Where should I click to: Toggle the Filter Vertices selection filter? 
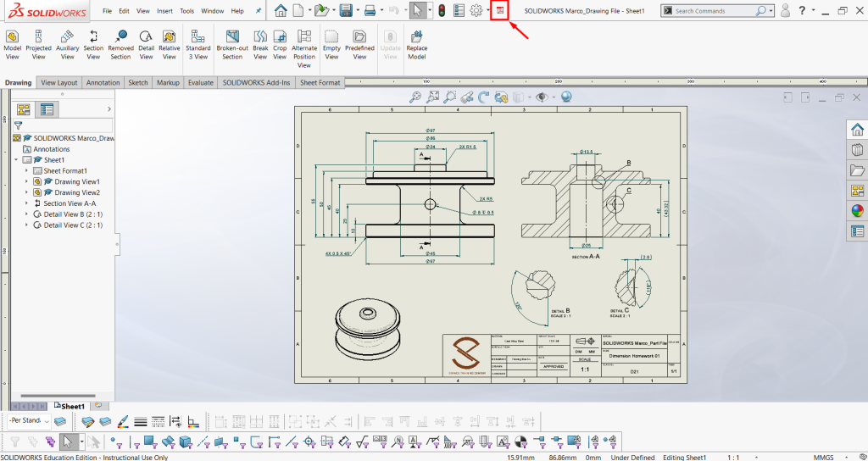[x=117, y=442]
